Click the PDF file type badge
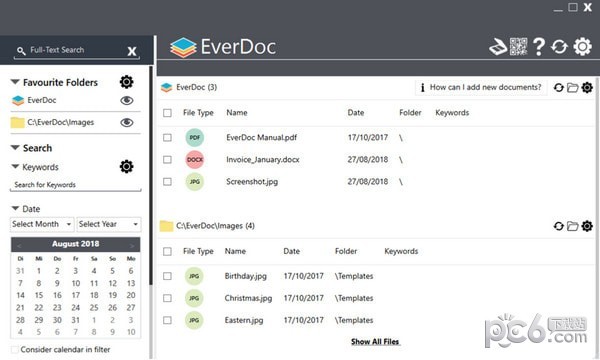Viewport: 600px width, 360px height. pos(195,138)
